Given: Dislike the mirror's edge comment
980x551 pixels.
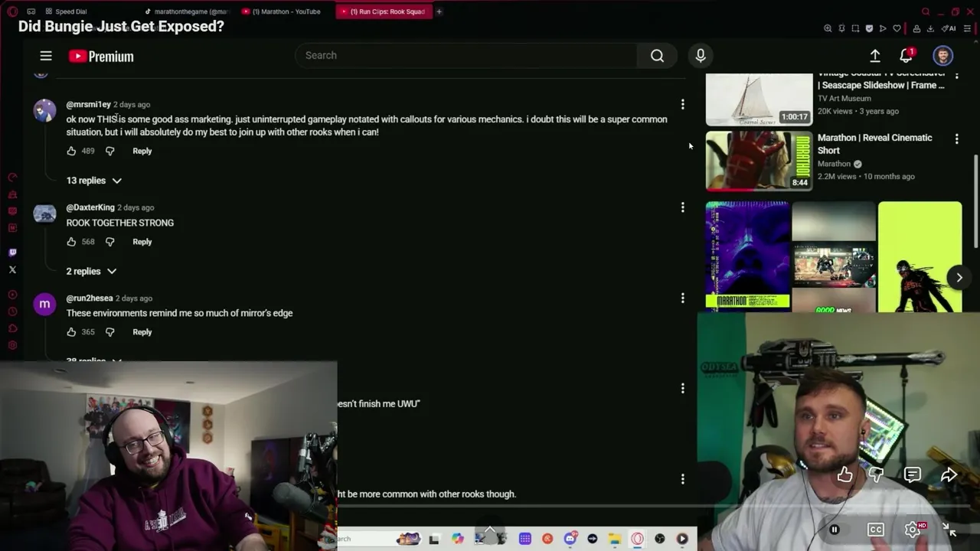Looking at the screenshot, I should pyautogui.click(x=109, y=332).
